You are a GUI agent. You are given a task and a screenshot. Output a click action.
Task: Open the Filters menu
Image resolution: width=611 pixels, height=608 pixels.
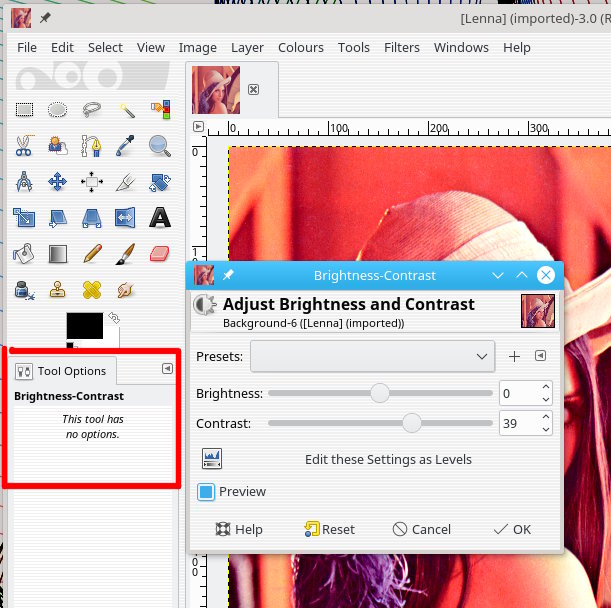pyautogui.click(x=402, y=48)
